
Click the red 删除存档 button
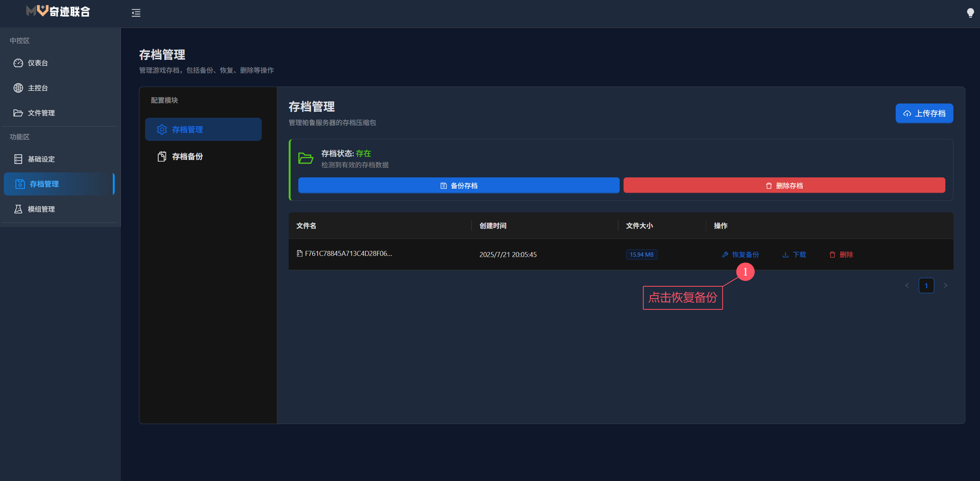784,186
